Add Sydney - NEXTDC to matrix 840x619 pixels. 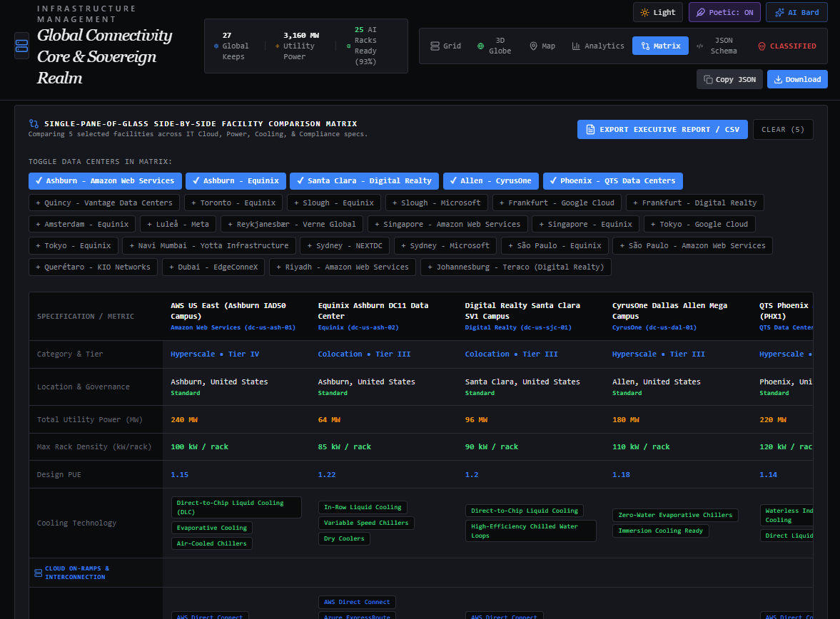coord(345,246)
